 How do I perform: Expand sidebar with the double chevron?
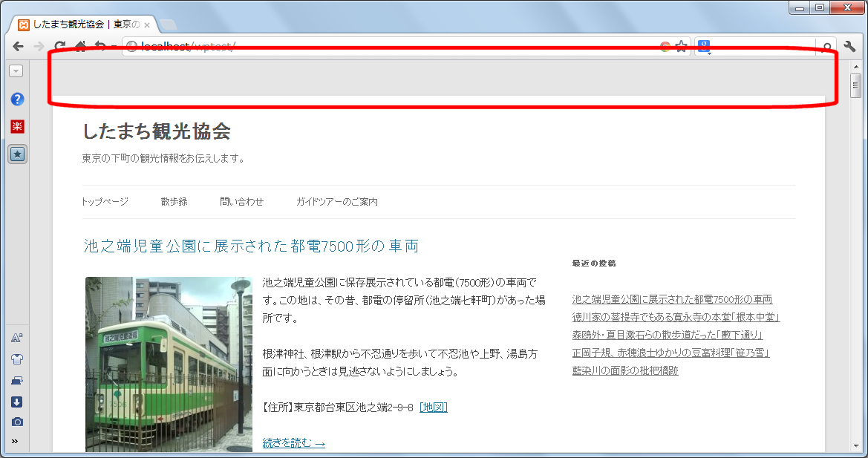point(15,442)
